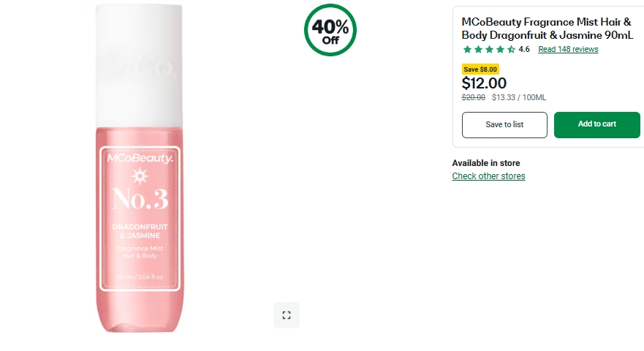
Task: Follow the Check other stores link
Action: pyautogui.click(x=488, y=176)
